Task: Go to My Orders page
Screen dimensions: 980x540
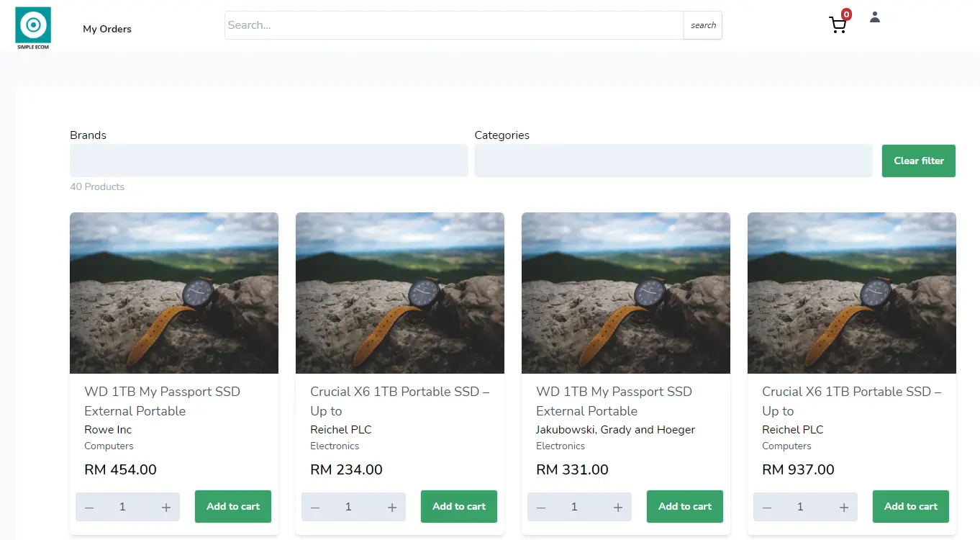Action: point(107,30)
